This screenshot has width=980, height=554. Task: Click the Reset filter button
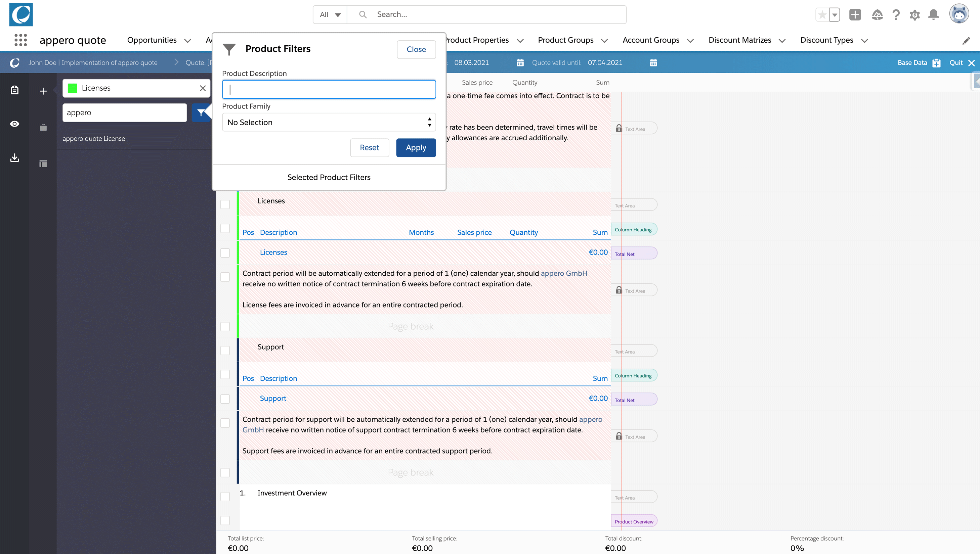click(369, 148)
